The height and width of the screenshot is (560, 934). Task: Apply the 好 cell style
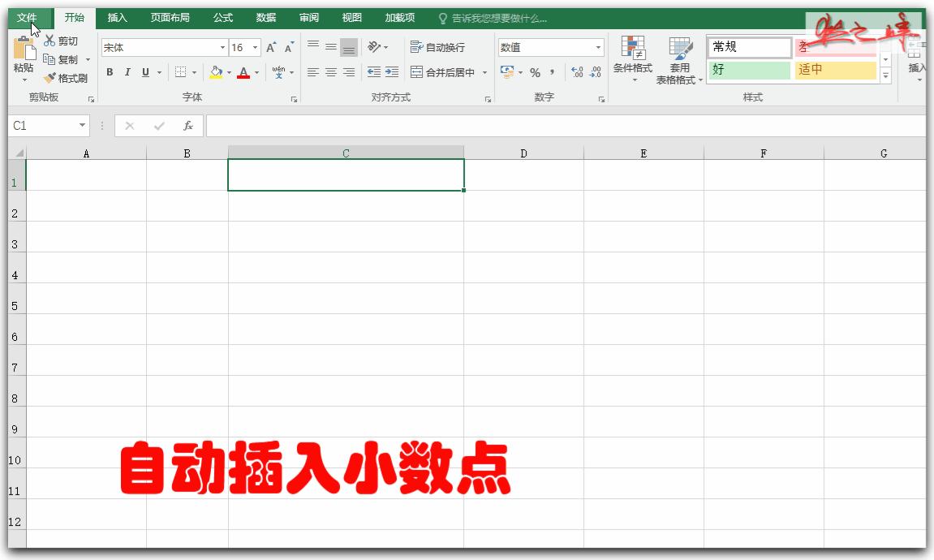point(747,71)
